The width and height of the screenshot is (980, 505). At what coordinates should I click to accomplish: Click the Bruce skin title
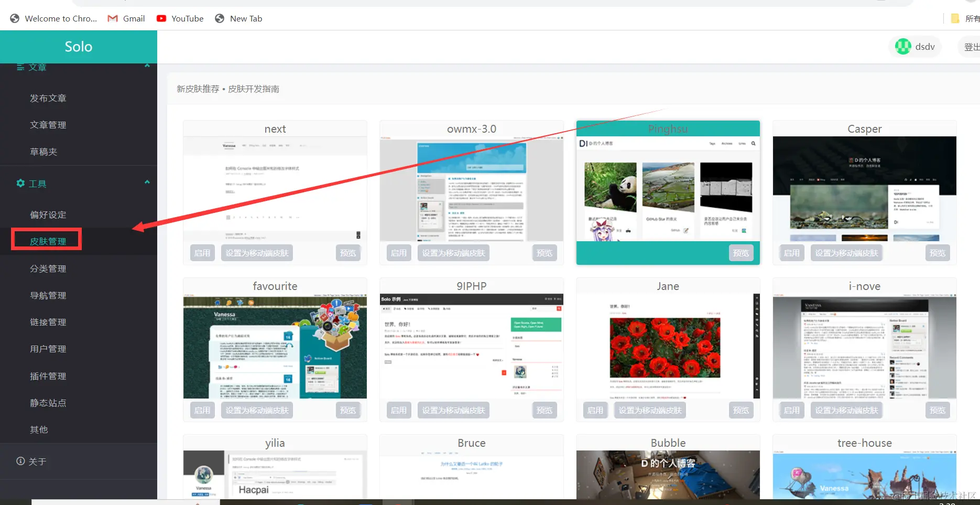click(472, 443)
